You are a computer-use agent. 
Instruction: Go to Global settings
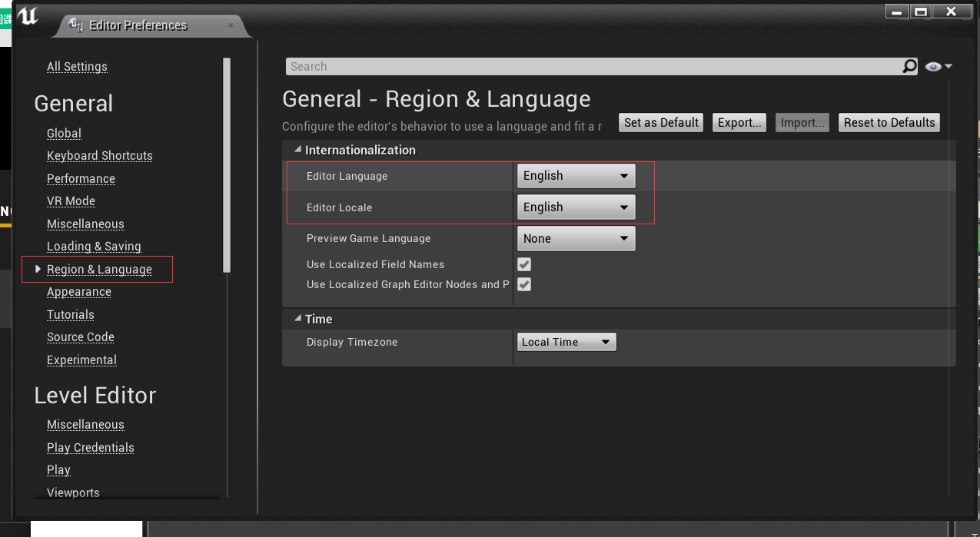tap(64, 134)
